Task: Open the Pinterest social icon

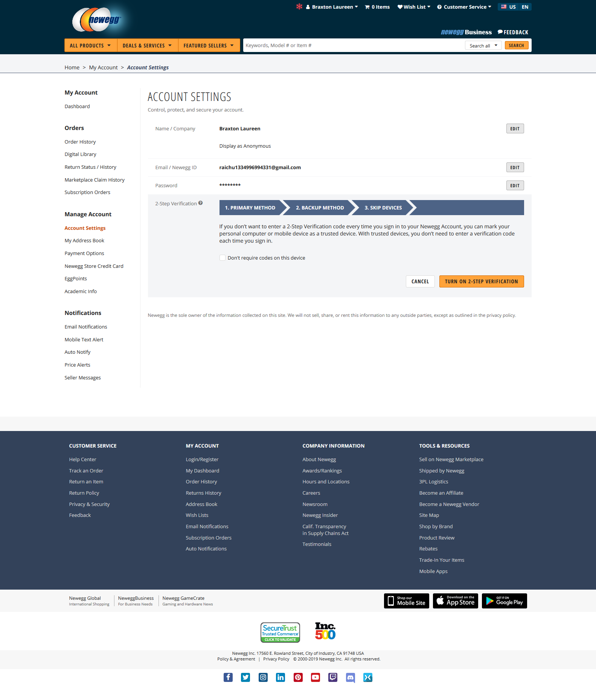Action: pos(298,677)
